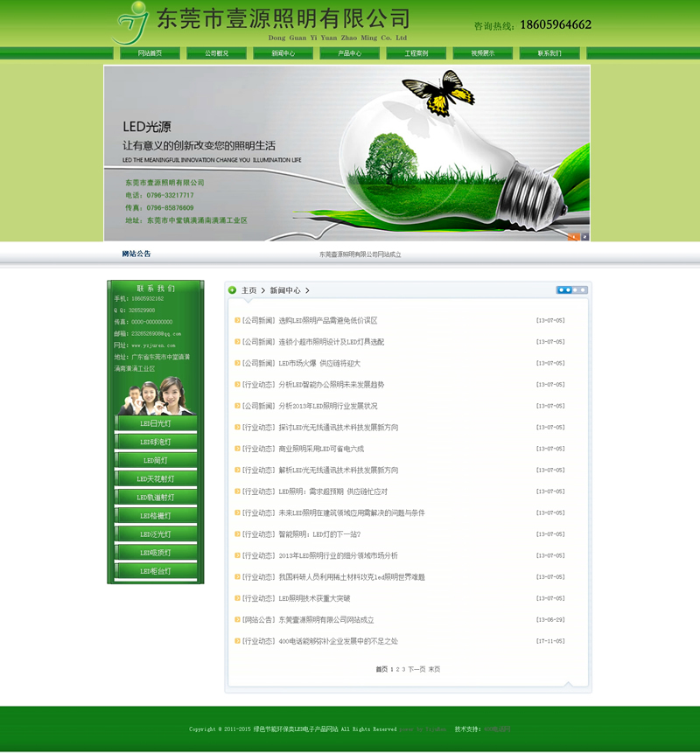Click the 新闻中心 breadcrumb link
This screenshot has width=700, height=753.
click(x=285, y=290)
